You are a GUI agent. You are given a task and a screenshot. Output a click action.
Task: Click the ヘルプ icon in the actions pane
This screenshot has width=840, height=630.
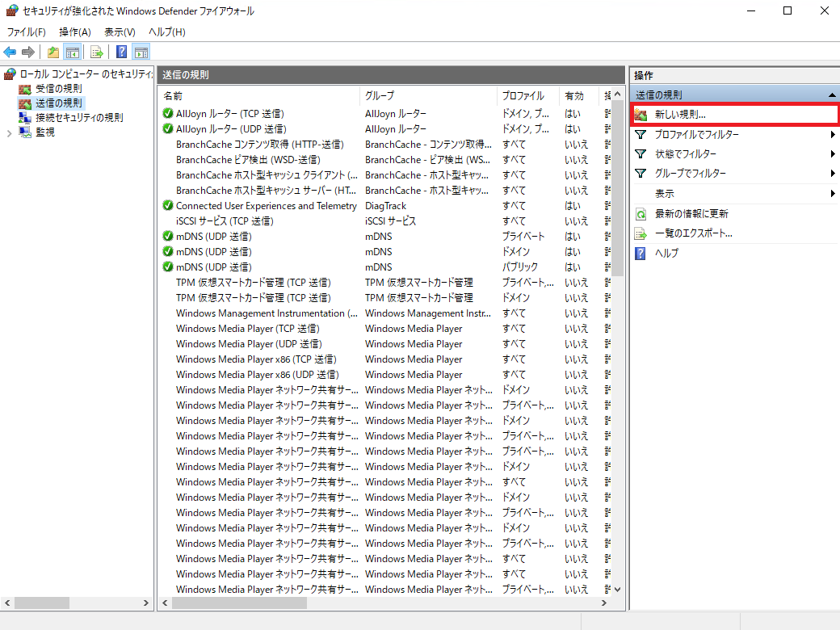[x=640, y=253]
